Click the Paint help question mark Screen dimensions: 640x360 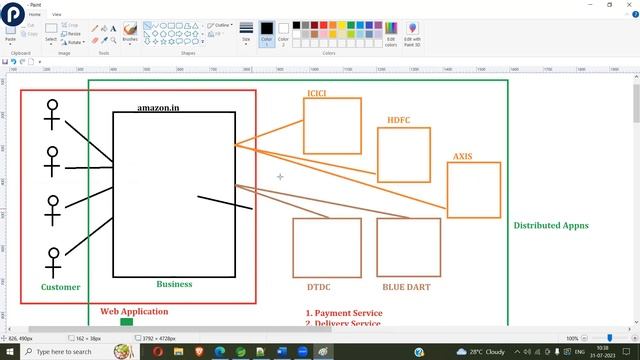(635, 14)
